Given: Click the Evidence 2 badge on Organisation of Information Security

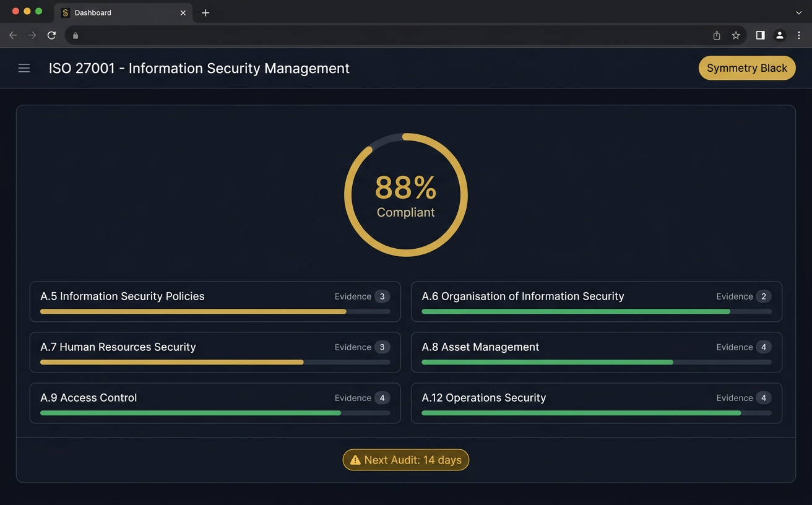Looking at the screenshot, I should (764, 296).
